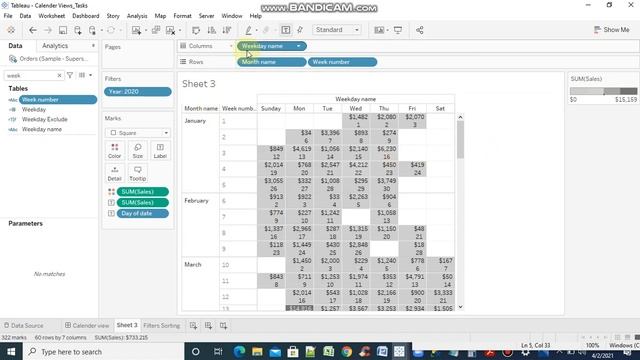Click the Tooltip card in Marks
Screen dimensions: 640x360
138,173
